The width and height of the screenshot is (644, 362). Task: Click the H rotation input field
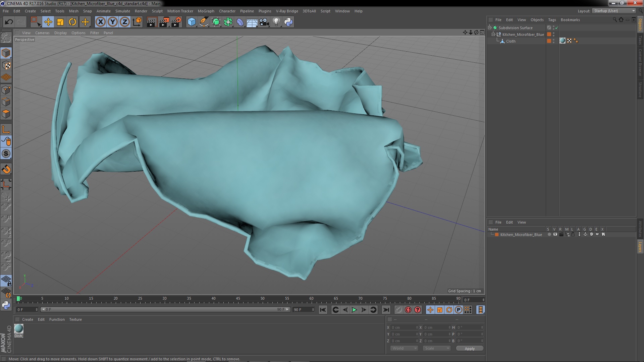pyautogui.click(x=470, y=327)
